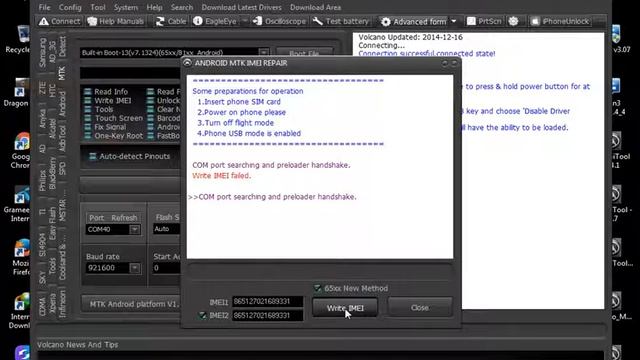The width and height of the screenshot is (640, 360).
Task: Switch to the Android side tab
Action: 62,104
